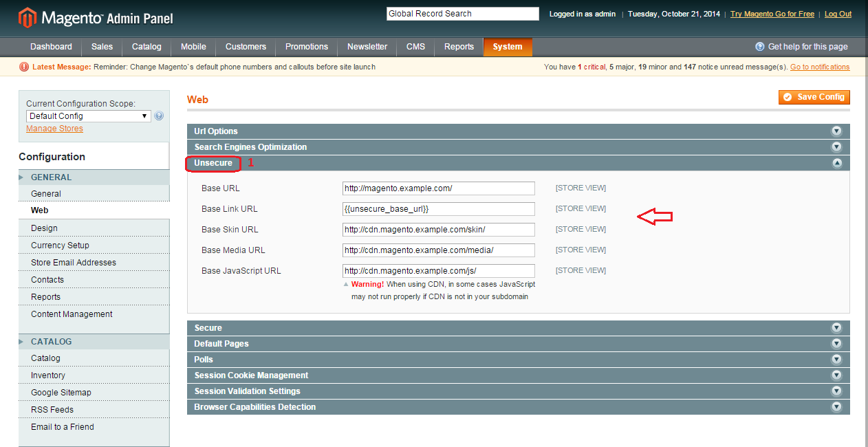Open the Design configuration tab
This screenshot has width=868, height=447.
click(94, 228)
